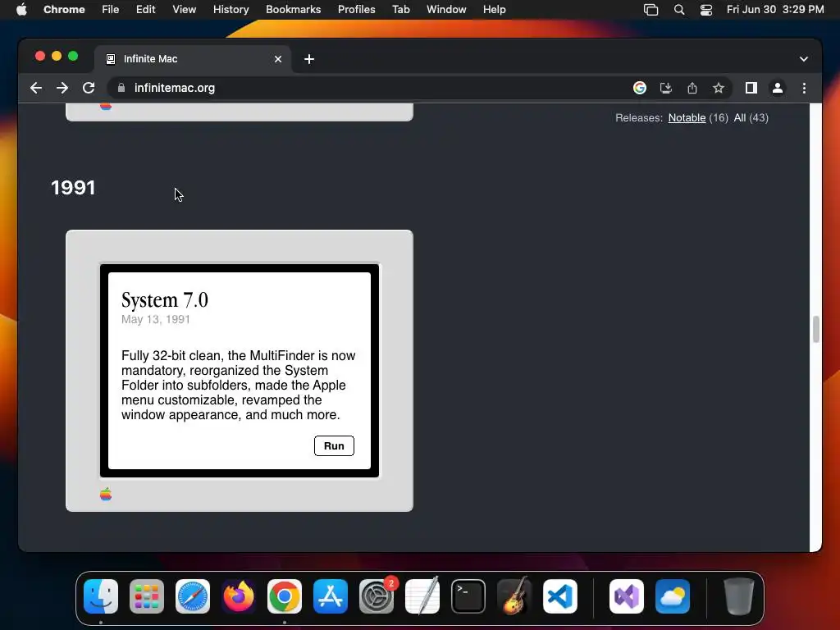Open the Chrome app menu

click(x=64, y=10)
